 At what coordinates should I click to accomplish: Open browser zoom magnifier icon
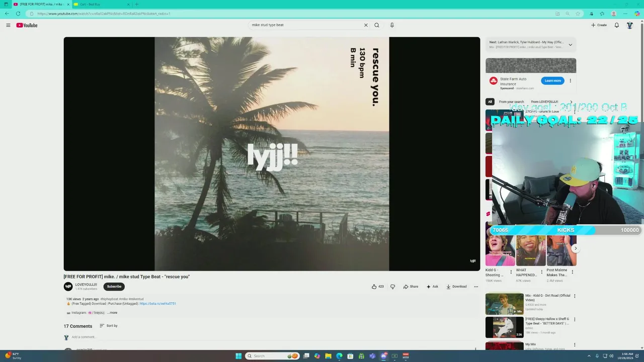(568, 14)
